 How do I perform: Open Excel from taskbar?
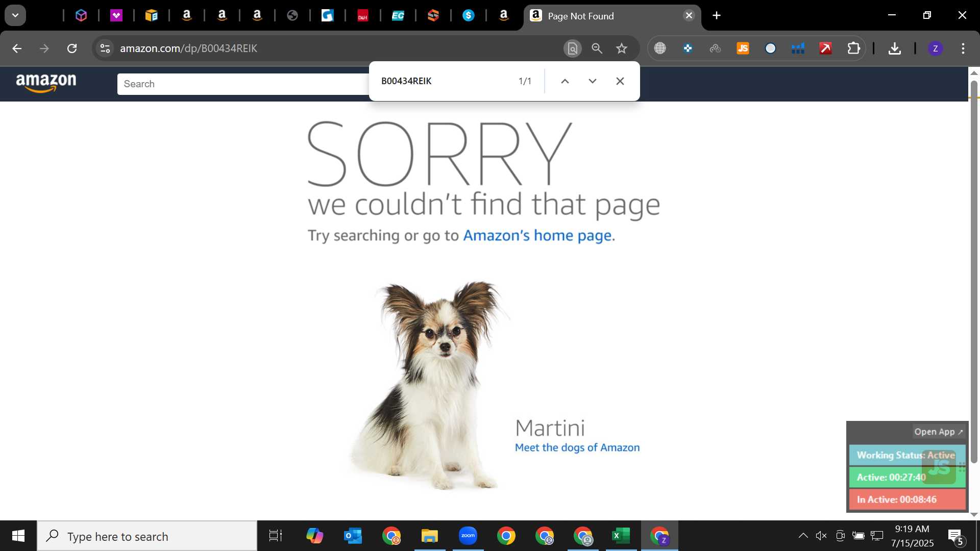[x=621, y=536]
